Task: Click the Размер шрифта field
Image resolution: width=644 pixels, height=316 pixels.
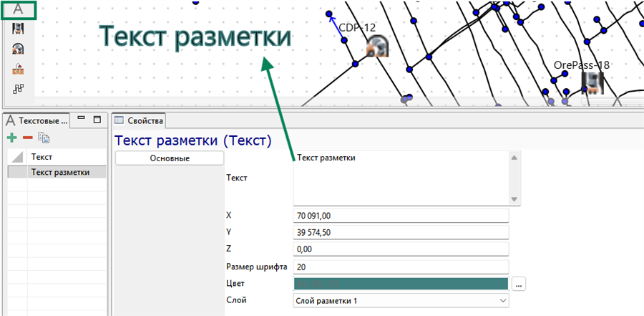Action: 401,267
